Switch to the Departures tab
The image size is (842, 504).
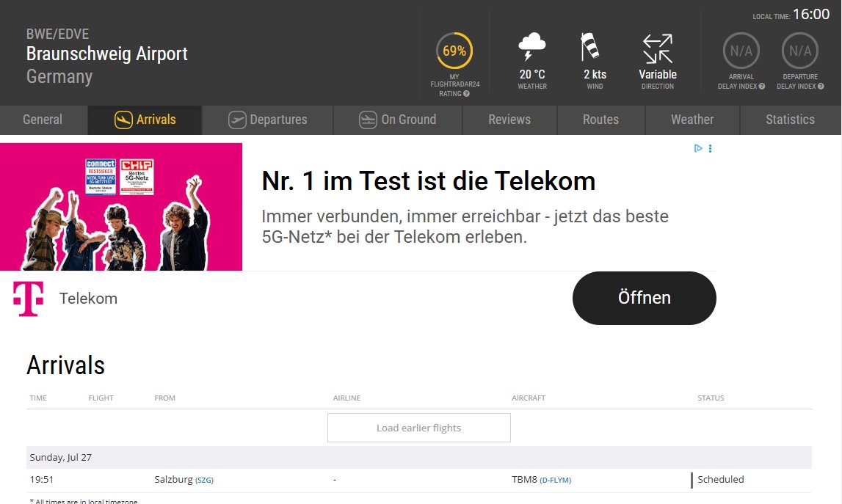click(267, 120)
